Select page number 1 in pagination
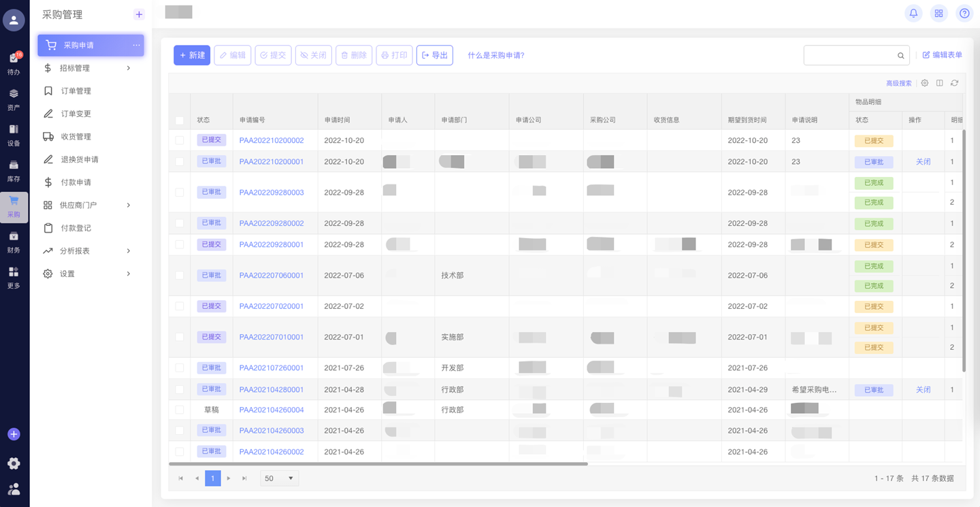The height and width of the screenshot is (507, 980). pos(212,478)
